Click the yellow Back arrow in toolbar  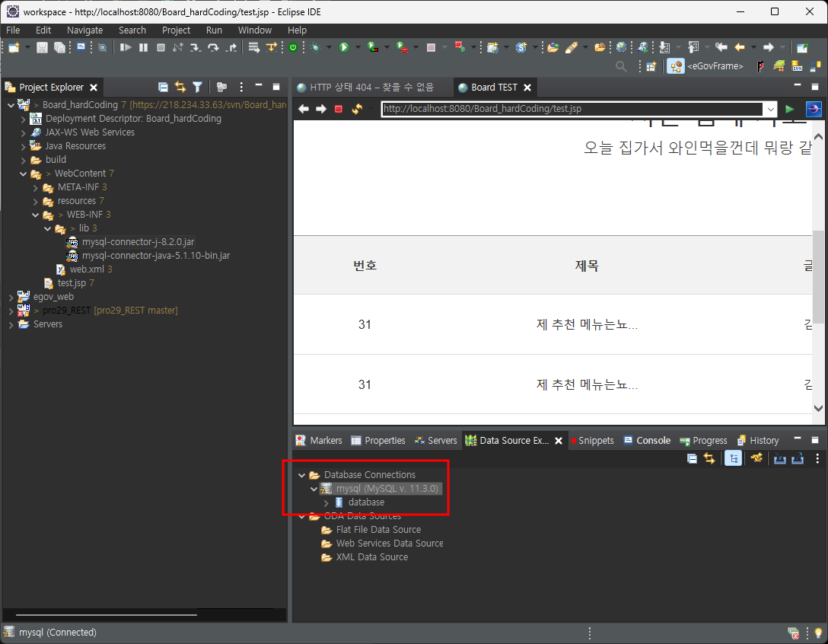point(740,47)
